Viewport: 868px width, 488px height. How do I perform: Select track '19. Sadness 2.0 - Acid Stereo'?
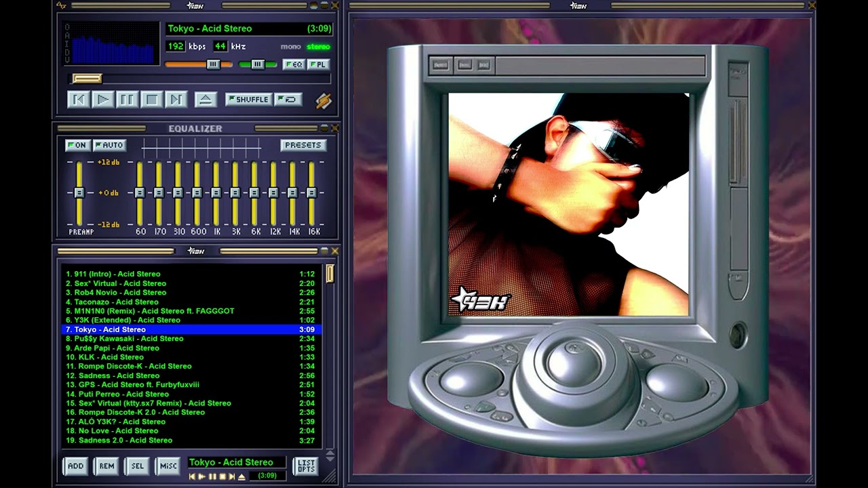pyautogui.click(x=191, y=440)
